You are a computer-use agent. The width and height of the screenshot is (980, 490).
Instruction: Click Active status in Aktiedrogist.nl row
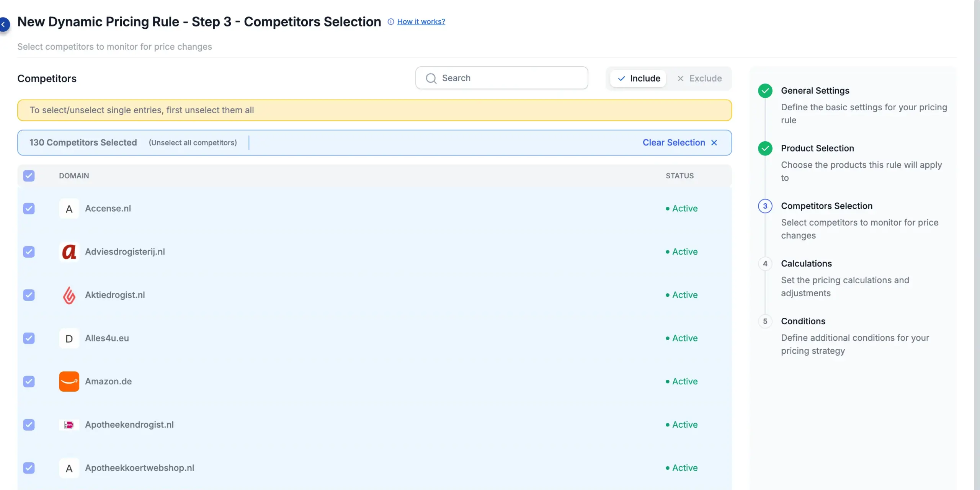coord(681,295)
